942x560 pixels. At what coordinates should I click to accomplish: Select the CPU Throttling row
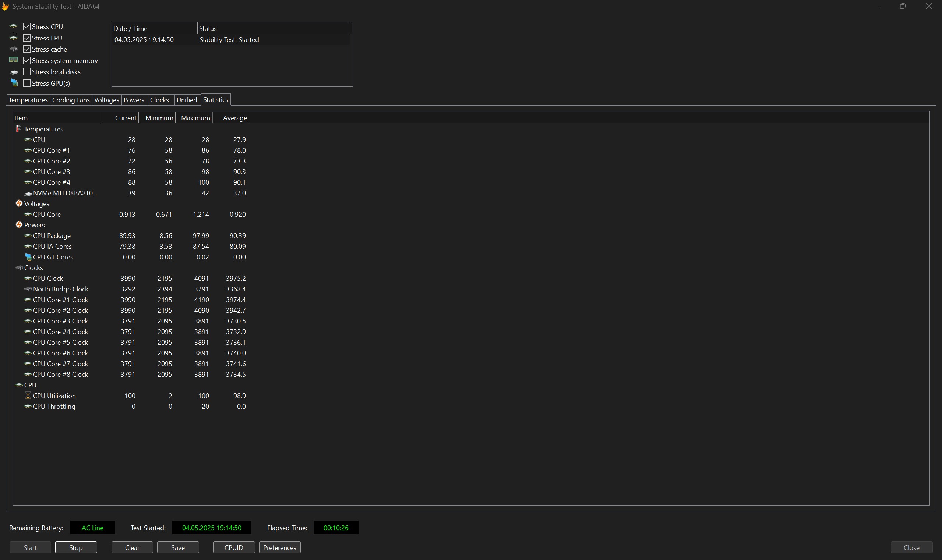point(54,407)
